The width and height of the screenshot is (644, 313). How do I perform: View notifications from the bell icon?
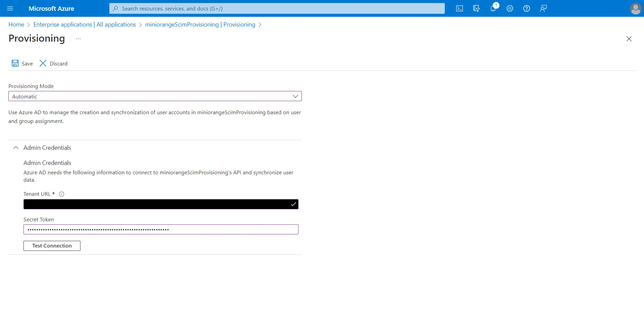[x=493, y=8]
